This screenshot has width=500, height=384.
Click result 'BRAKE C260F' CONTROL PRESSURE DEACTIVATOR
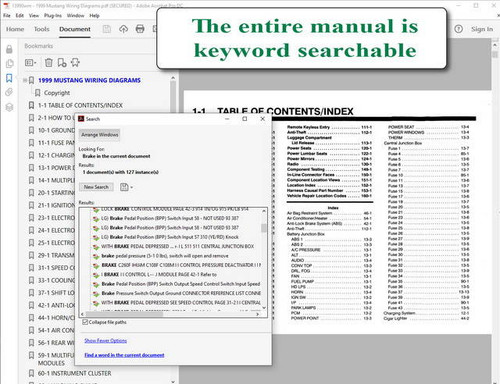[x=181, y=265]
